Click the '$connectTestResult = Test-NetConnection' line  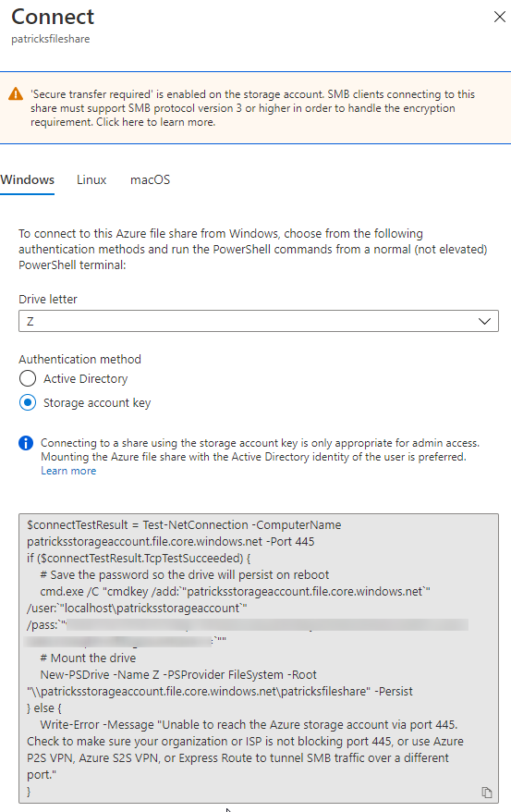click(184, 524)
